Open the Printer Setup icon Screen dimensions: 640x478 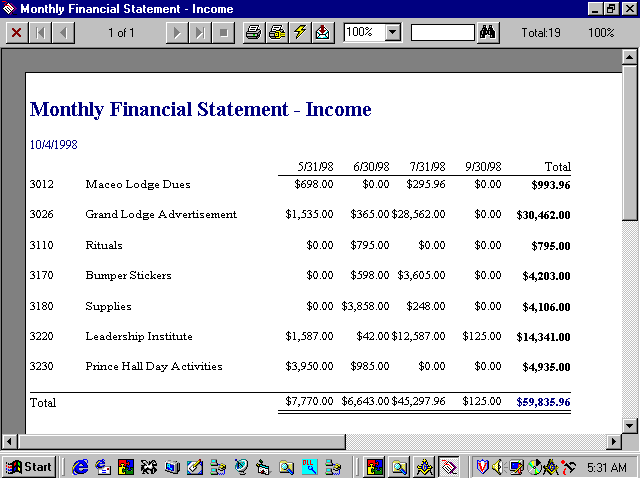tap(276, 32)
